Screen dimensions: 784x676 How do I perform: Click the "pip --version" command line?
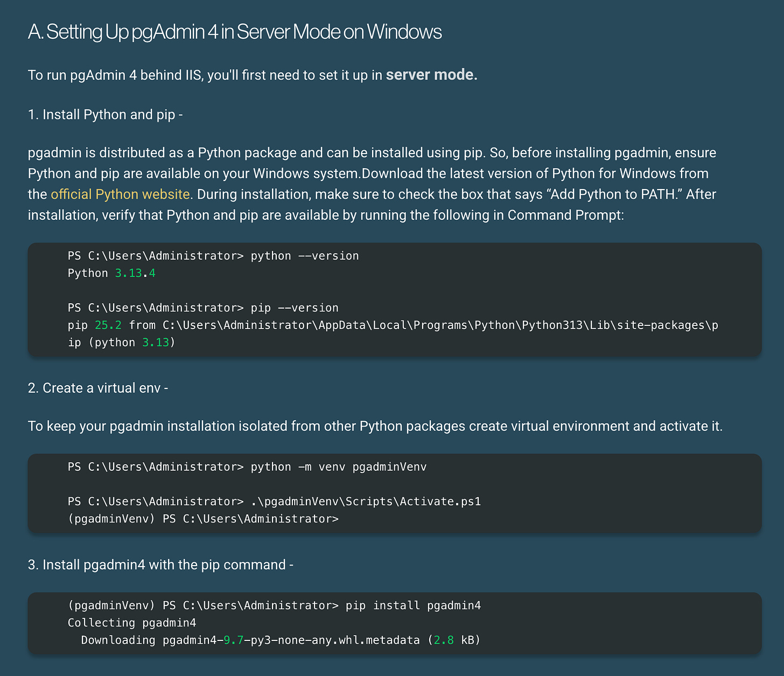(203, 308)
